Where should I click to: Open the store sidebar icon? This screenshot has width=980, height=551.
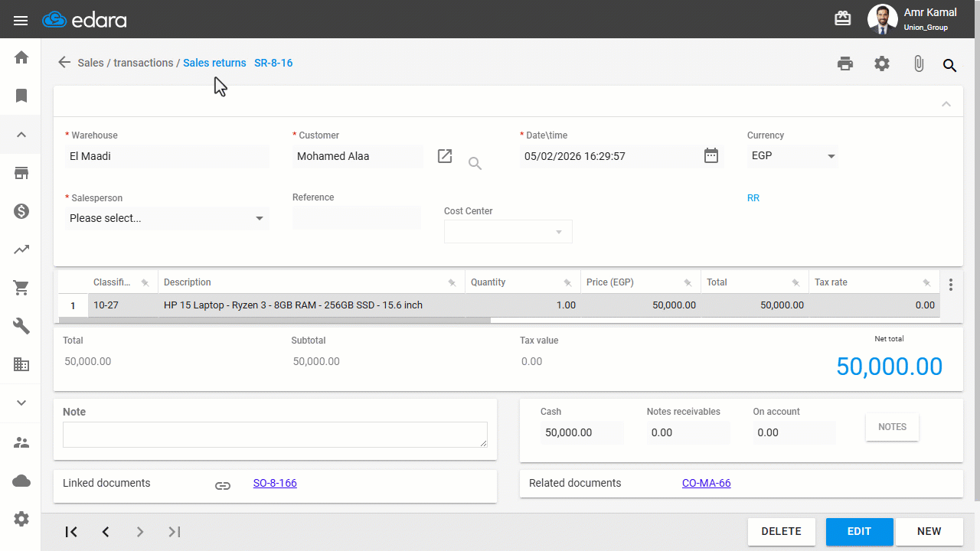(21, 173)
